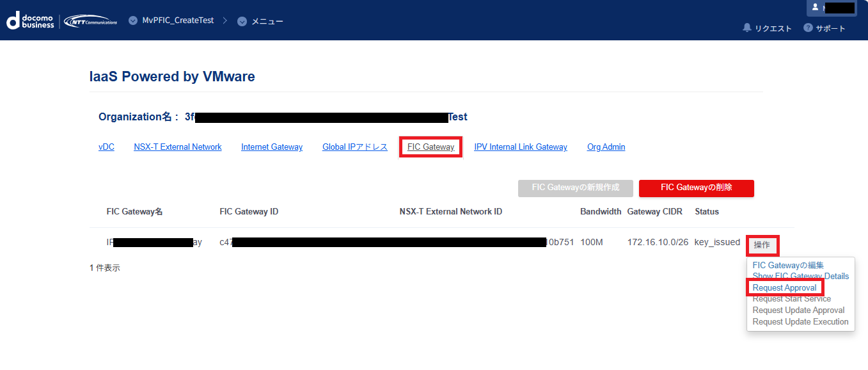Select the FIC Gateway tab
868x370 pixels.
[430, 147]
